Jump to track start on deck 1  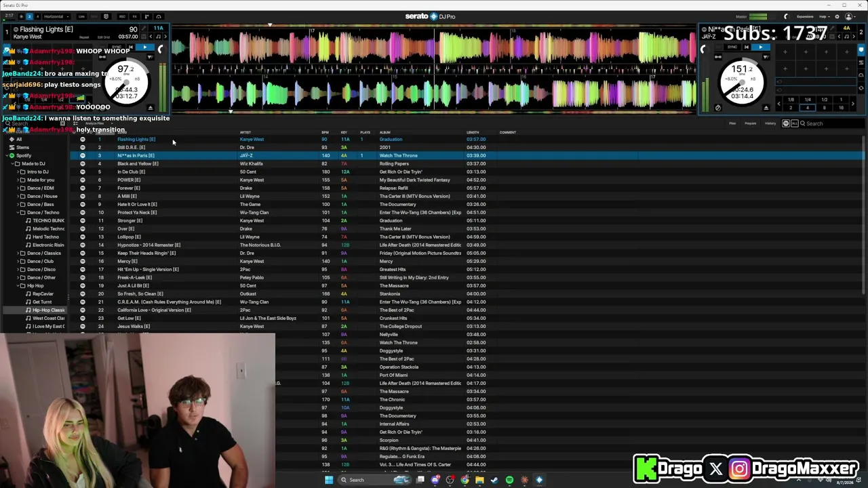131,47
